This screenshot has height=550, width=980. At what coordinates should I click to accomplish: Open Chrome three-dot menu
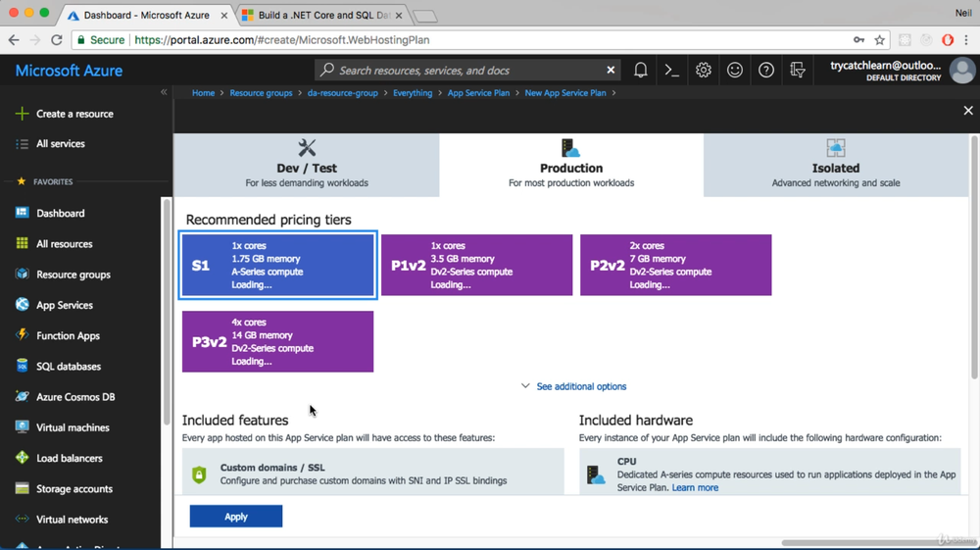[x=967, y=40]
